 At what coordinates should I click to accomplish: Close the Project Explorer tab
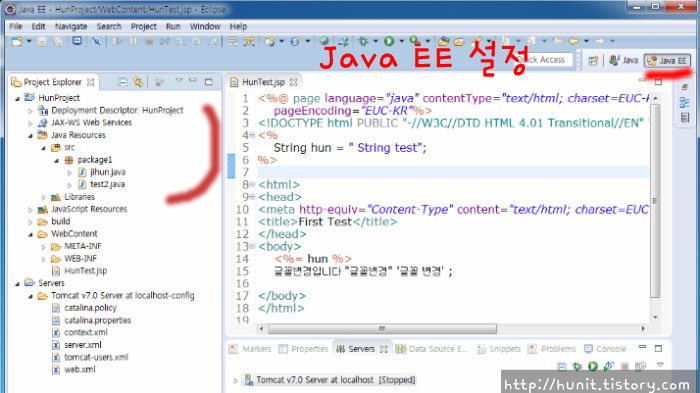click(x=91, y=82)
